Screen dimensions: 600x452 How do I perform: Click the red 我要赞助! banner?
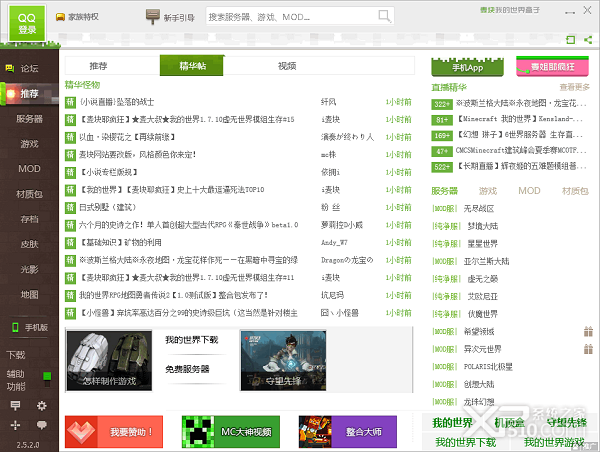pyautogui.click(x=114, y=432)
